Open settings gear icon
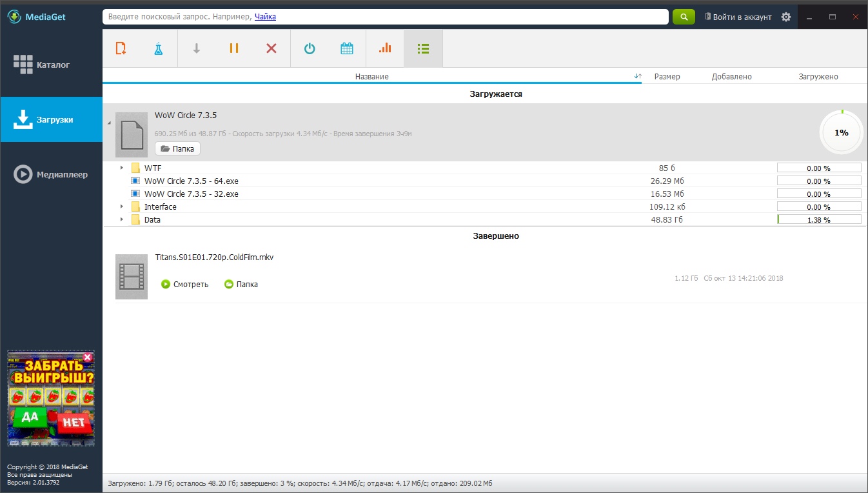 pyautogui.click(x=785, y=17)
